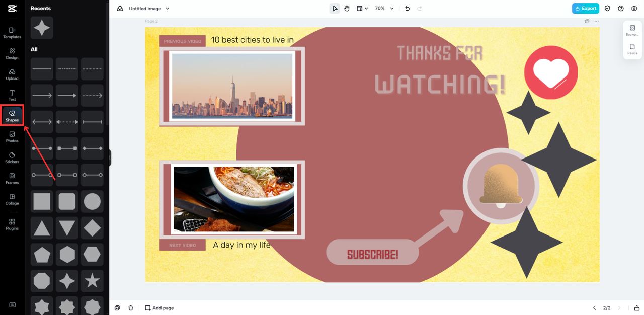Viewport: 644px width, 315px height.
Task: Select the hand pan tool
Action: [x=347, y=9]
